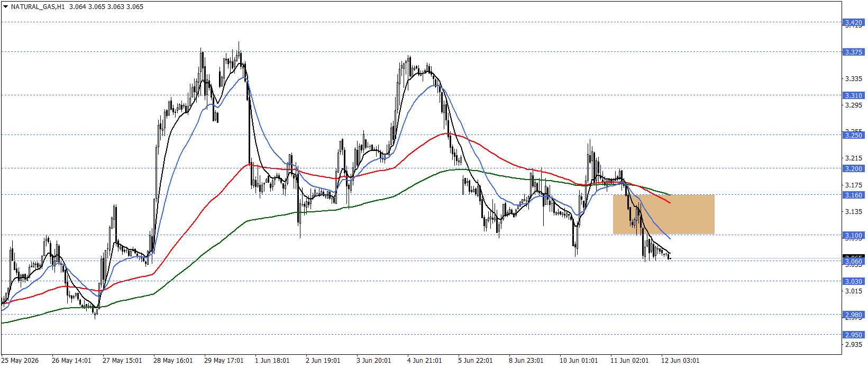Click the 11 Jun 02:01 time label
The height and width of the screenshot is (367, 868).
tap(630, 361)
